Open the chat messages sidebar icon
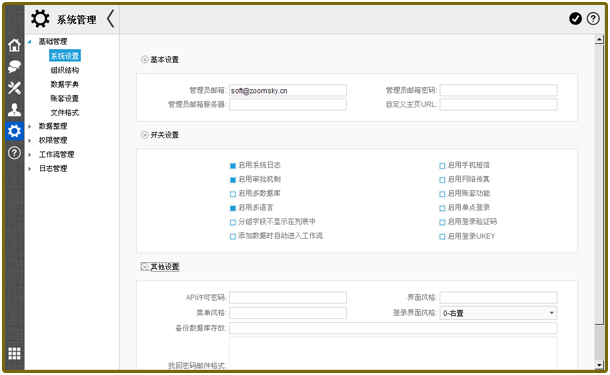The image size is (610, 375). coord(14,67)
